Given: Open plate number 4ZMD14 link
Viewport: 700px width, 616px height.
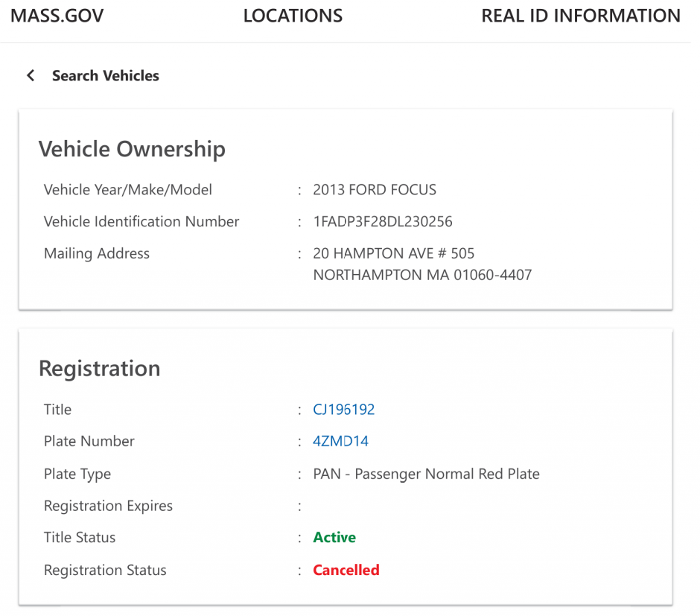Looking at the screenshot, I should [341, 442].
